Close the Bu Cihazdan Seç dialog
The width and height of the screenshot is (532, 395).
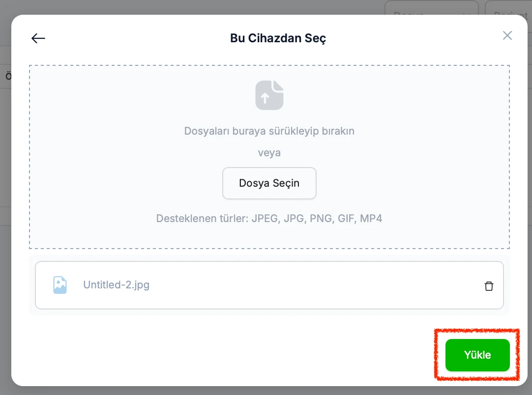pos(507,35)
